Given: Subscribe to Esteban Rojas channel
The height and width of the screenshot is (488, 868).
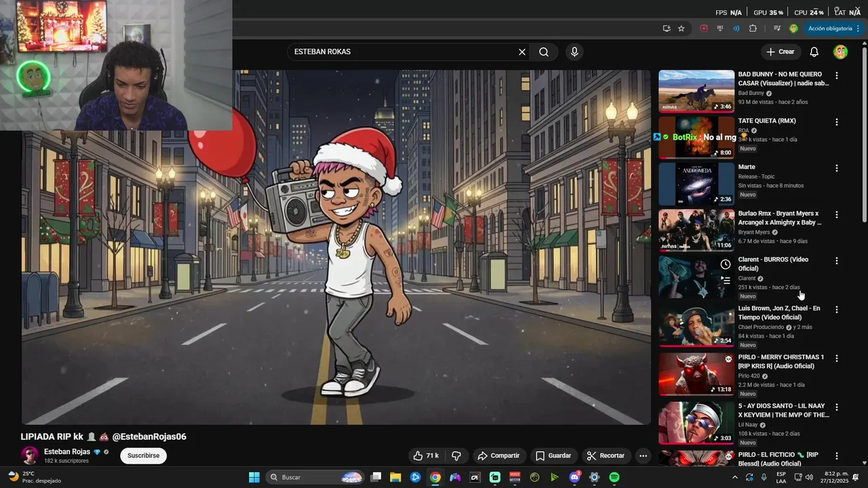Looking at the screenshot, I should pos(143,455).
